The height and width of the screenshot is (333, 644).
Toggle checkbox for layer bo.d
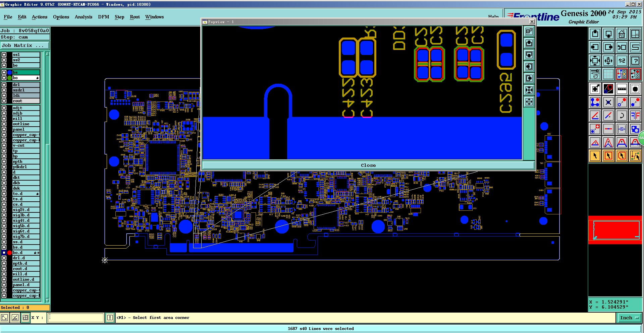[4, 253]
